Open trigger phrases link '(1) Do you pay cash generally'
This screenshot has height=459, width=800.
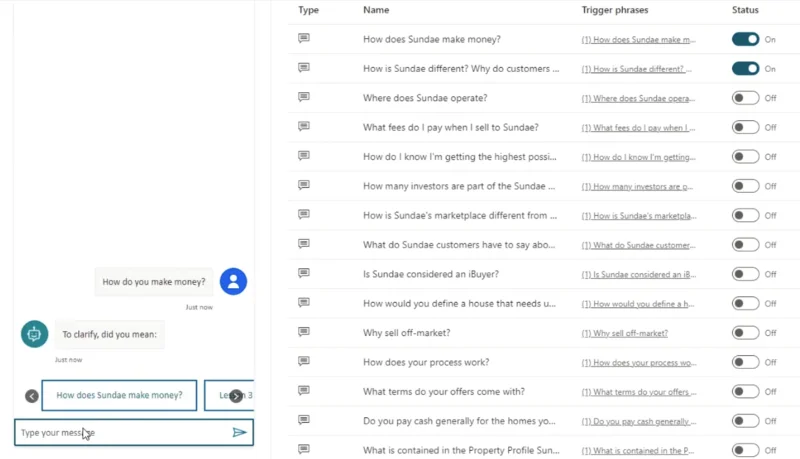pyautogui.click(x=639, y=421)
